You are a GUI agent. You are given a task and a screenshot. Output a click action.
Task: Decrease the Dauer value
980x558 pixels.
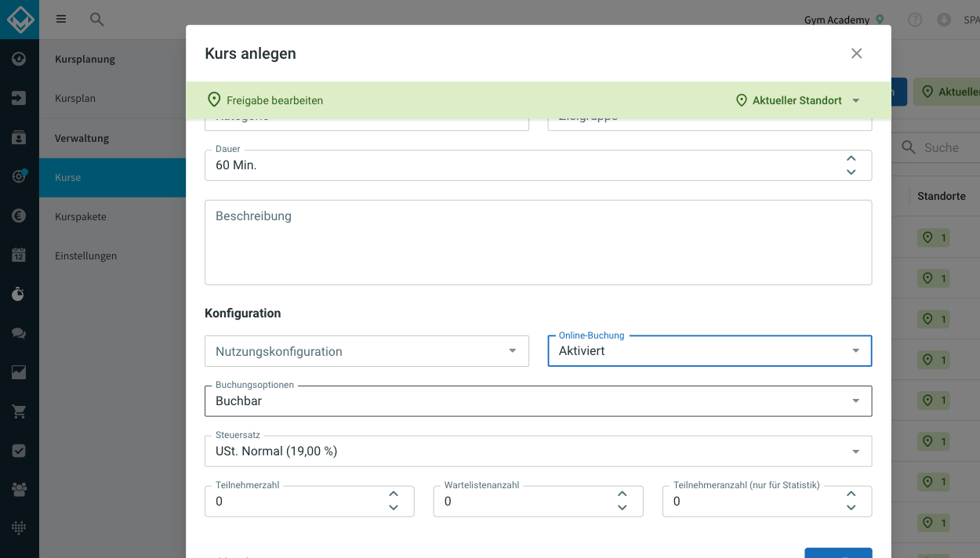coord(851,172)
